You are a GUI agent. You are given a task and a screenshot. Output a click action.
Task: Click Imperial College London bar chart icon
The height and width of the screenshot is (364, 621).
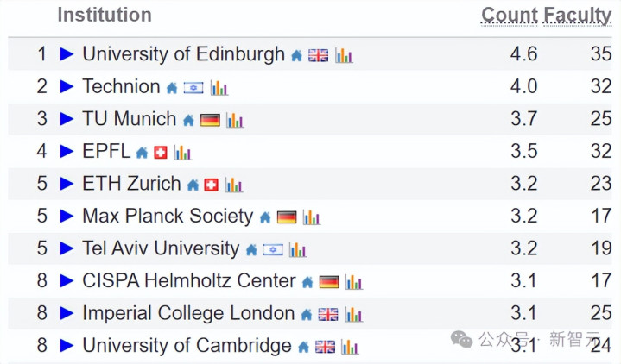353,315
